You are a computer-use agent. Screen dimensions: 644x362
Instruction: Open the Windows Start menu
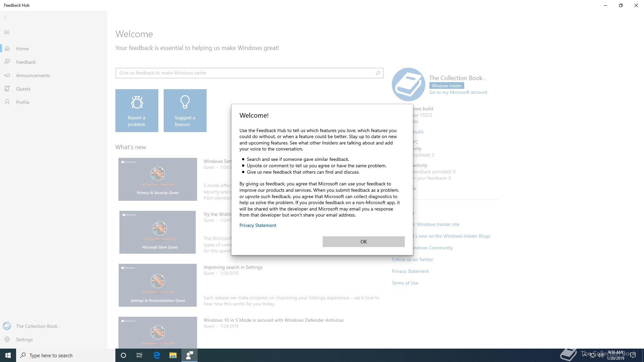pos(8,355)
